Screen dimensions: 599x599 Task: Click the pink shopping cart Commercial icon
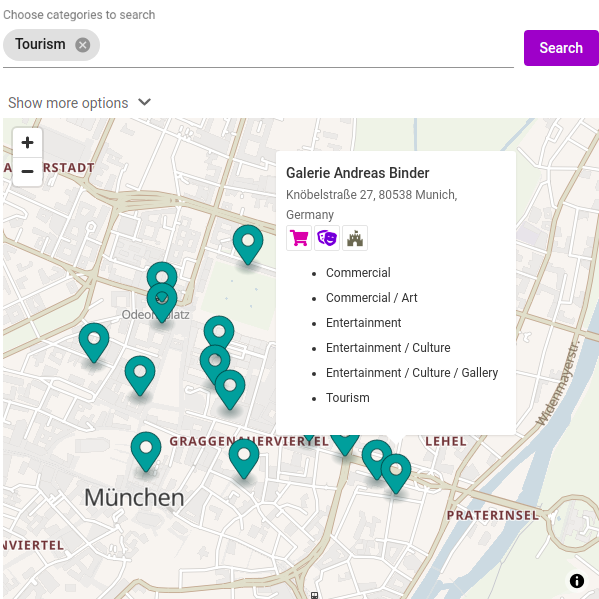(299, 238)
